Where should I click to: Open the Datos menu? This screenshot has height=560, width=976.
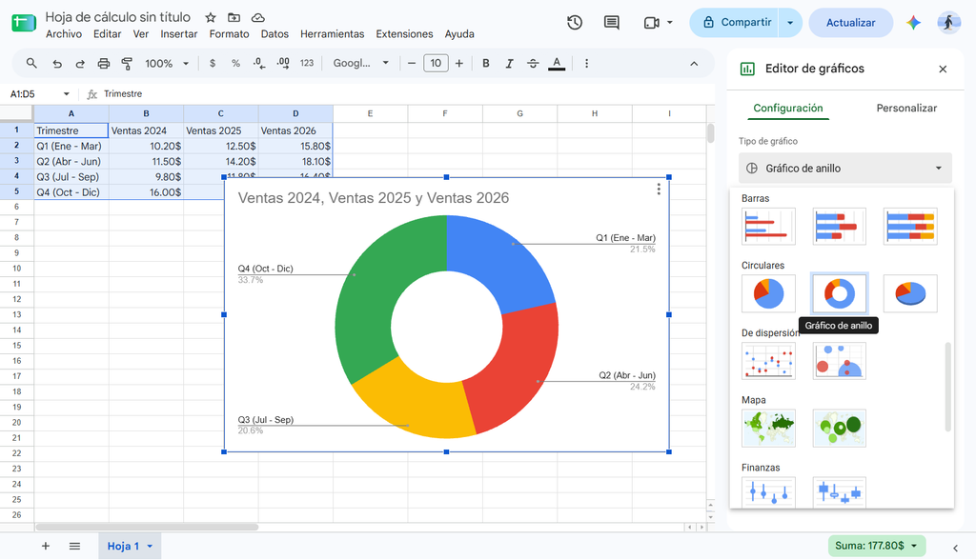click(274, 34)
